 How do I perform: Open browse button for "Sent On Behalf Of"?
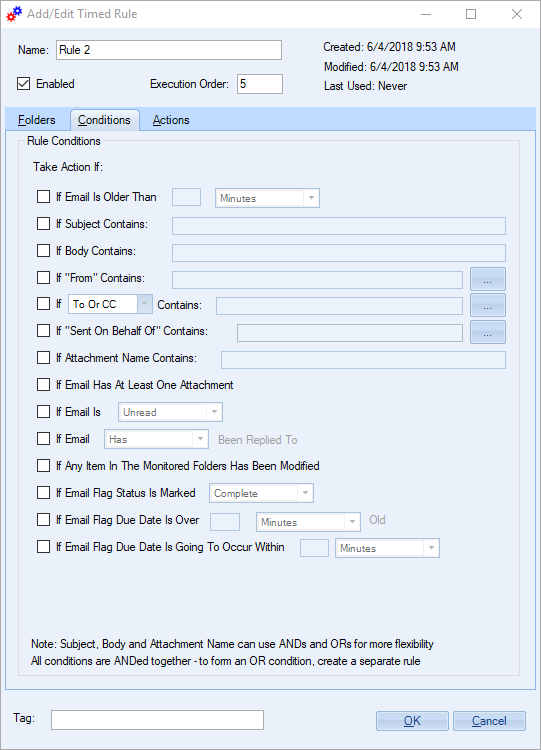[487, 332]
